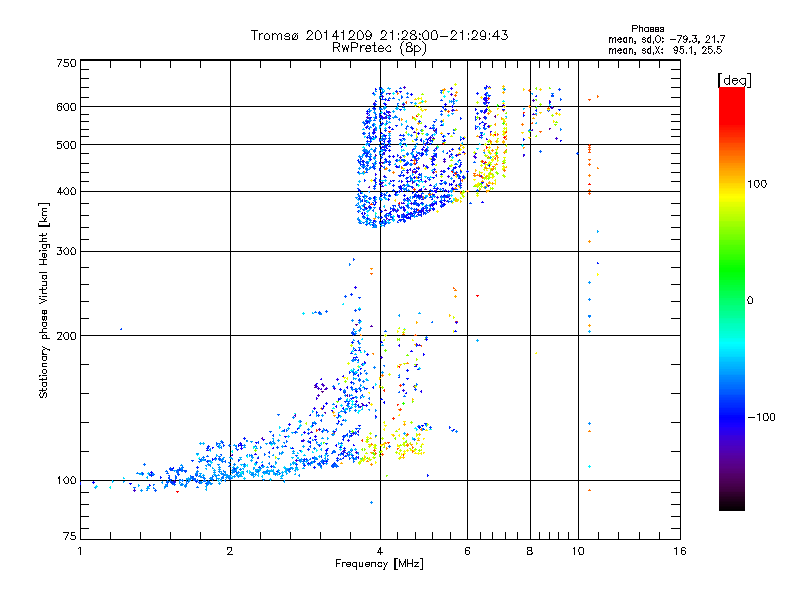This screenshot has width=800, height=600.
Task: Click the Frequency [MHz] axis title
Action: pyautogui.click(x=379, y=564)
